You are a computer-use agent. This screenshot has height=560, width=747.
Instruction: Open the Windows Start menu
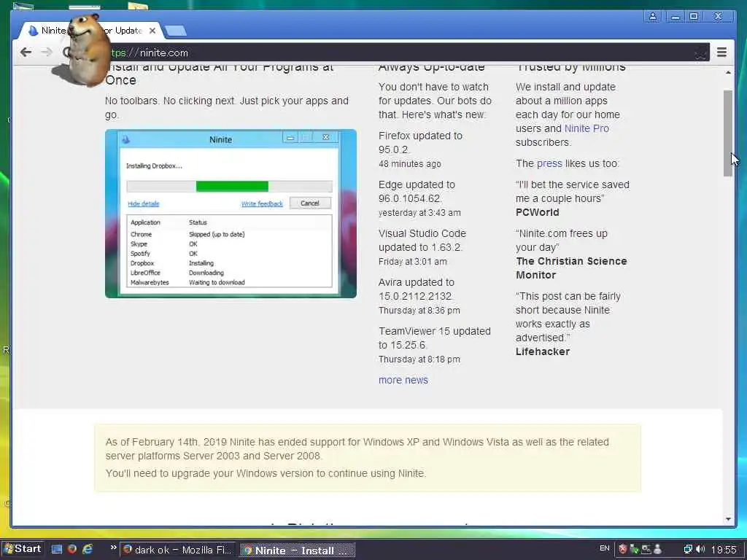pyautogui.click(x=23, y=548)
